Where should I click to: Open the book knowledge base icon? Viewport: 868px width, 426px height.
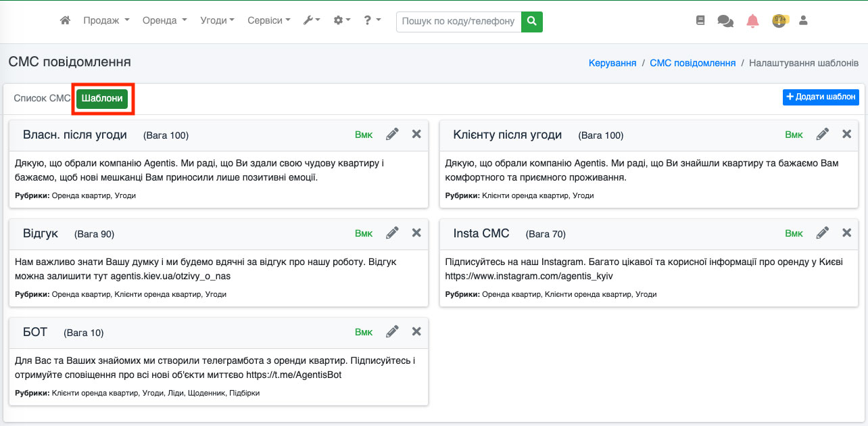(x=700, y=21)
